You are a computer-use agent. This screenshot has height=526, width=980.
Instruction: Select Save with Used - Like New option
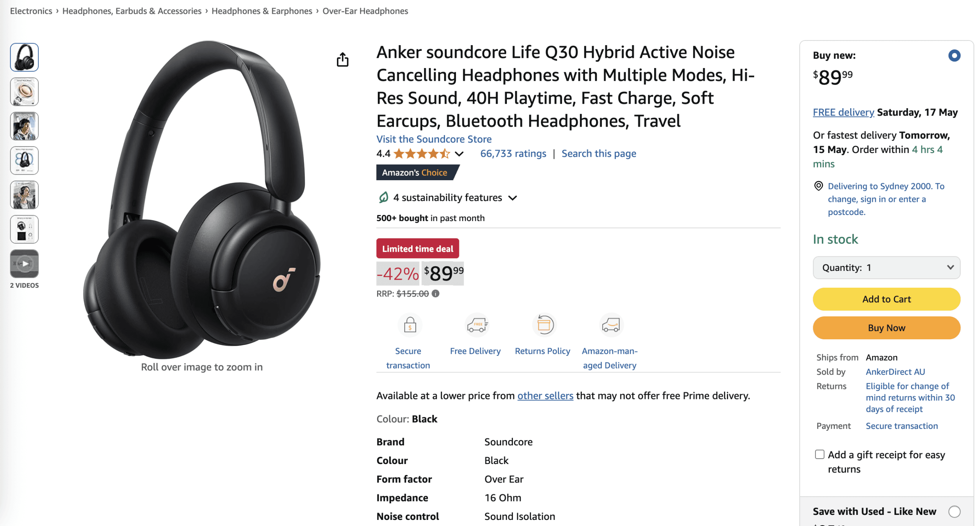(954, 511)
